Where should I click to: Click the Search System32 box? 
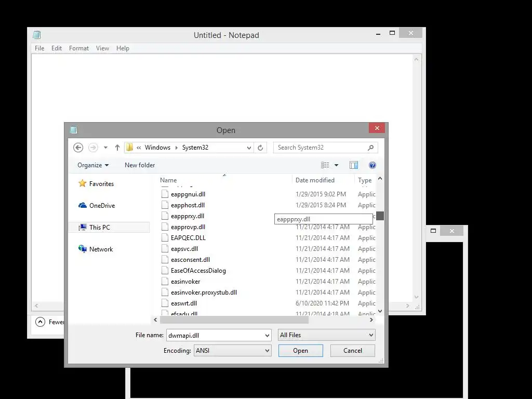[x=320, y=148]
